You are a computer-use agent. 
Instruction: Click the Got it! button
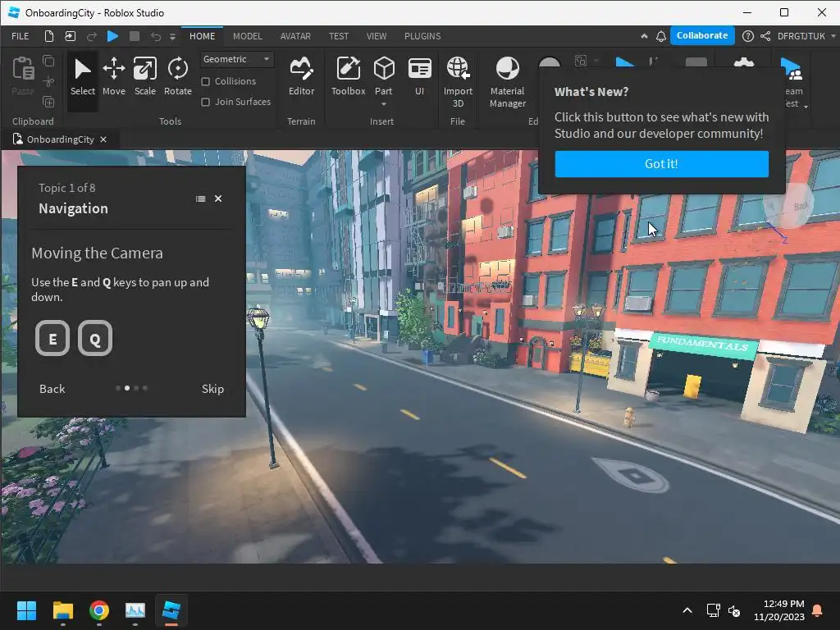point(661,164)
